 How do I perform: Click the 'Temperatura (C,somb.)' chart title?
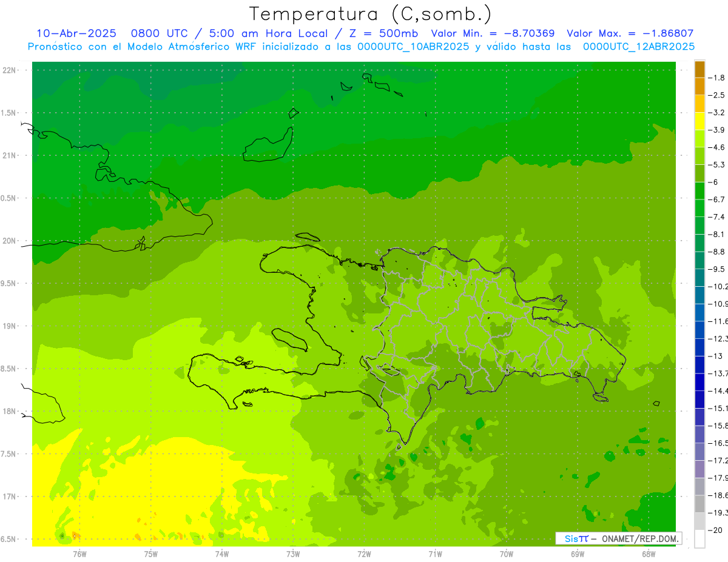[371, 14]
